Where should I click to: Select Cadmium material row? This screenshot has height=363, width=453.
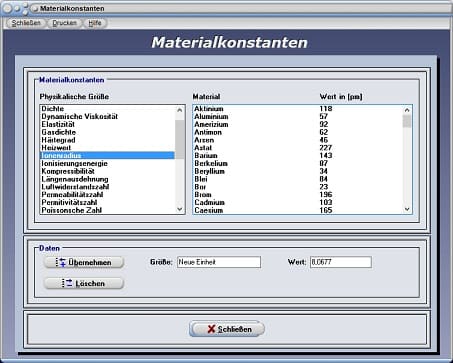pos(298,202)
